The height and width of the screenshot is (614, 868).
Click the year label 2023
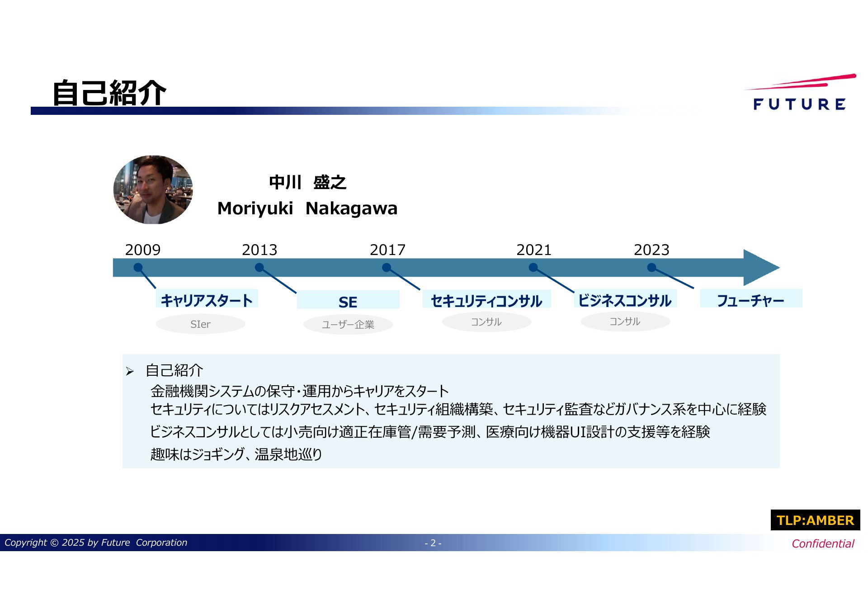point(651,250)
